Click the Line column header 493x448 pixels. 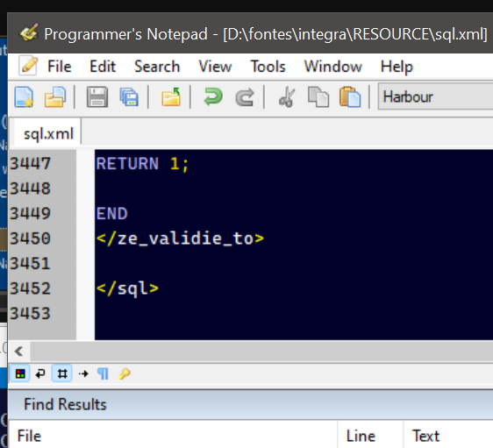[x=361, y=436]
